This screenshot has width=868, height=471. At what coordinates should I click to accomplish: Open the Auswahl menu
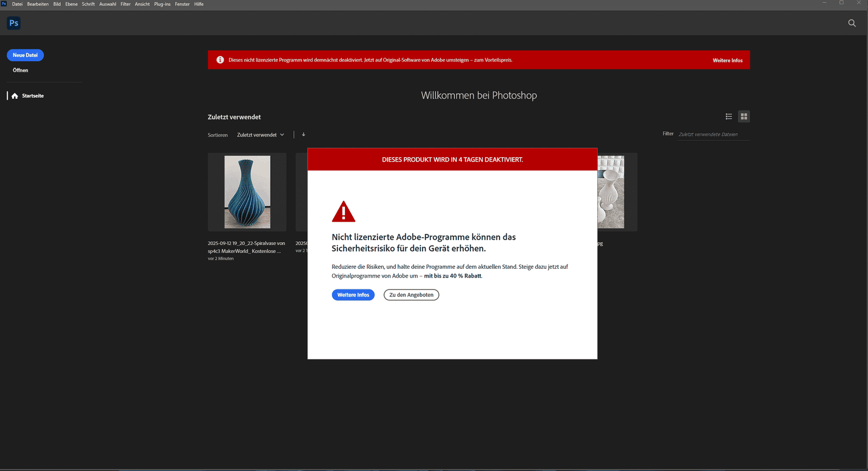107,4
